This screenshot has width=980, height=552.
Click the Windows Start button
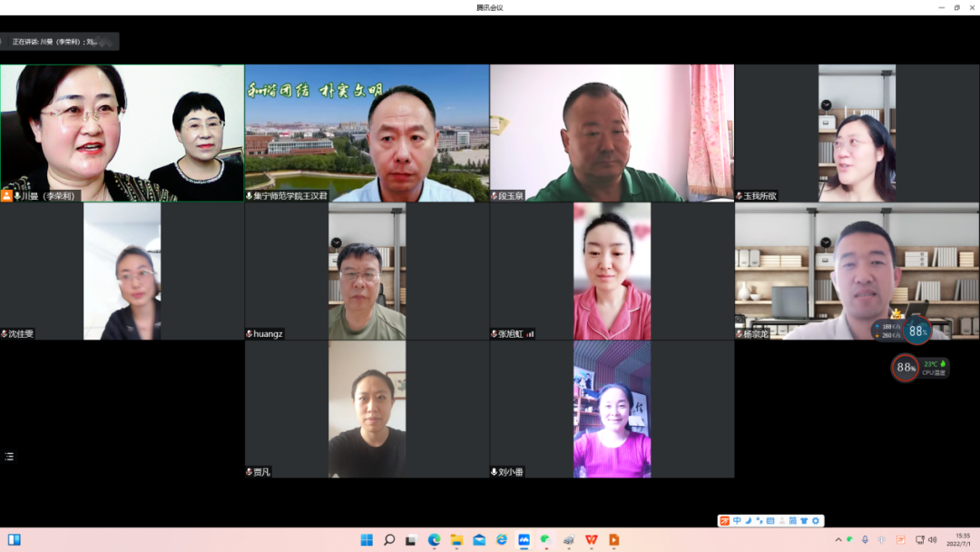pos(367,540)
